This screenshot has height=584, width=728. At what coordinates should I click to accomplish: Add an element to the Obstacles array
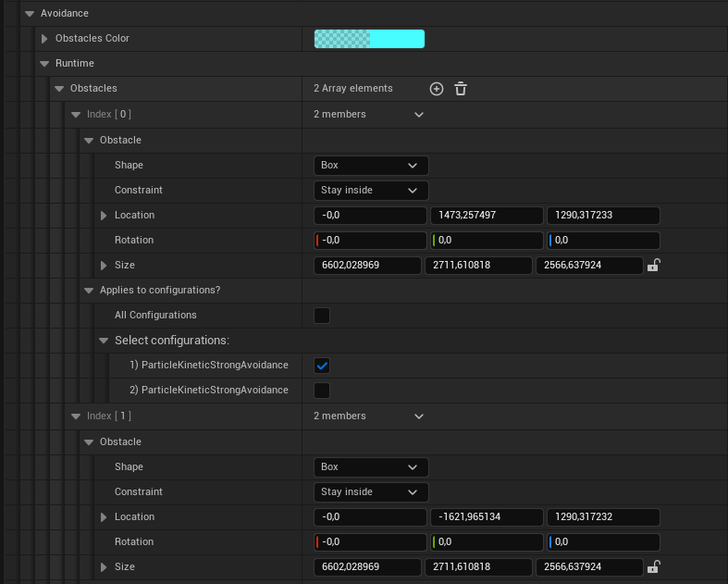point(436,89)
